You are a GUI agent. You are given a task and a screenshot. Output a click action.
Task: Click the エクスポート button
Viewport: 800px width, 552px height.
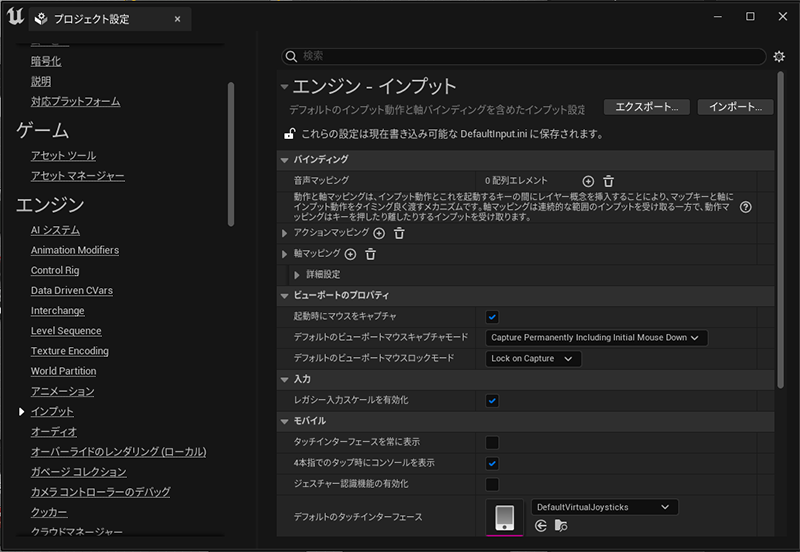646,107
